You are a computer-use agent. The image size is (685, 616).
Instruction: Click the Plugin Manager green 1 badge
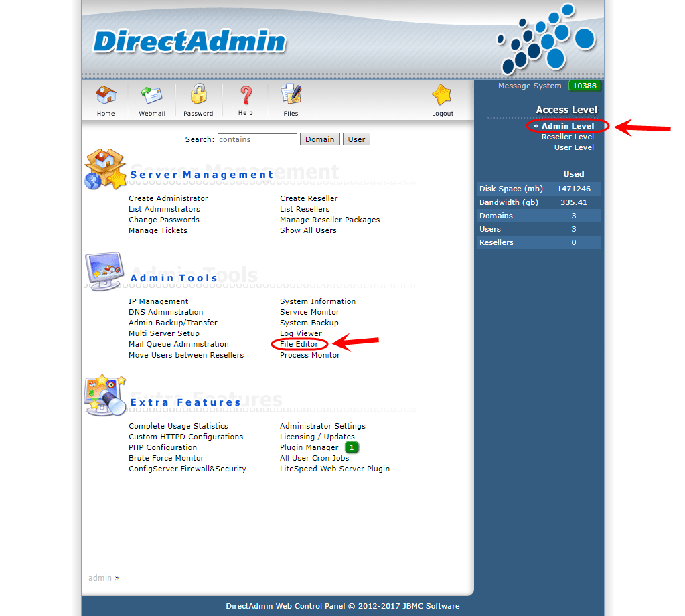point(352,447)
